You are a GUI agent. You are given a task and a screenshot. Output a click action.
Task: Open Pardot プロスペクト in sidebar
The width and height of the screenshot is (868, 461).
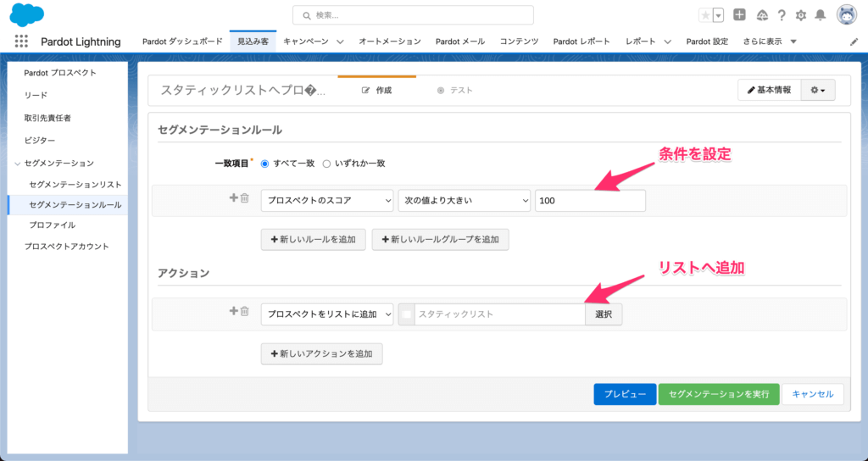60,73
